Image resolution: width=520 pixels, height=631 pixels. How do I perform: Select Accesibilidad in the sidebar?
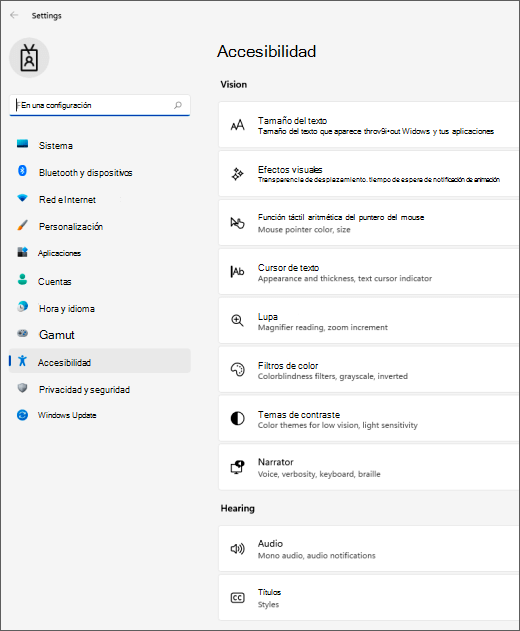click(x=100, y=361)
